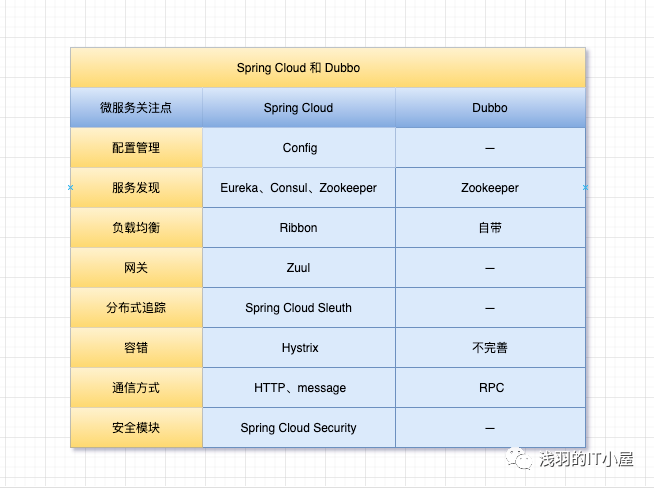Select the '容错' row label
Screen dimensions: 654x488
tap(136, 348)
